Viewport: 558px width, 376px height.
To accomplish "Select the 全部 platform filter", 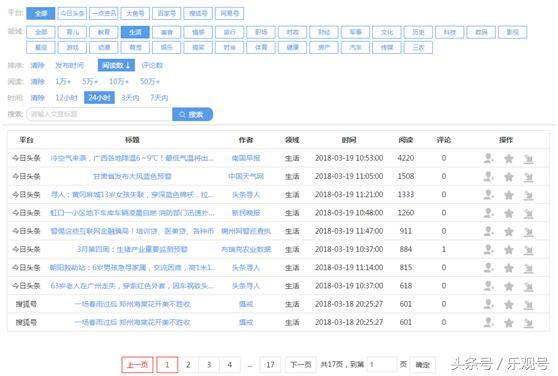I will click(41, 14).
